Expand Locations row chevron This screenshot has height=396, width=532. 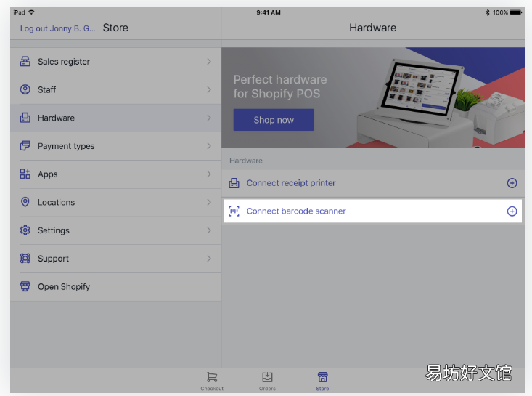pyautogui.click(x=209, y=202)
